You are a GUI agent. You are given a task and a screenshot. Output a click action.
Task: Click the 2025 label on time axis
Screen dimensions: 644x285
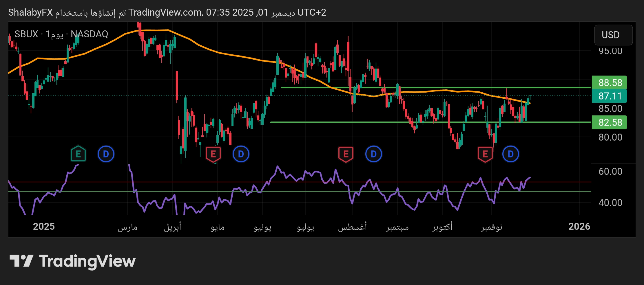point(44,226)
